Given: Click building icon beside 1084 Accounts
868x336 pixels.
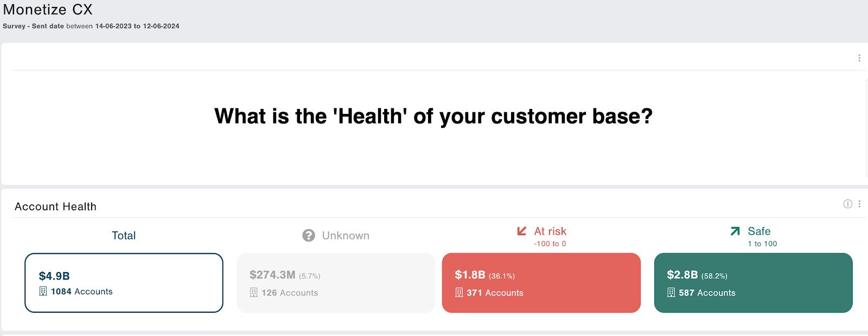Looking at the screenshot, I should coord(43,292).
